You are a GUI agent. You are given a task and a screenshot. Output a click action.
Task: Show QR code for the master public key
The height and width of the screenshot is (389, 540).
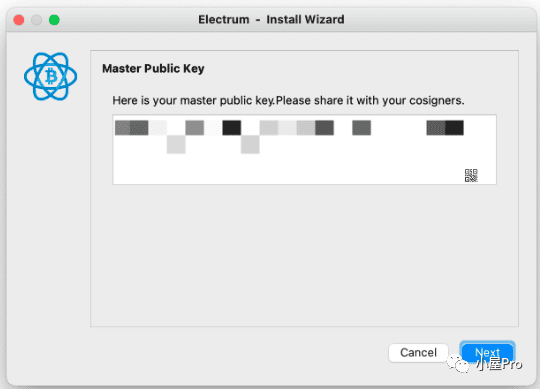(471, 176)
